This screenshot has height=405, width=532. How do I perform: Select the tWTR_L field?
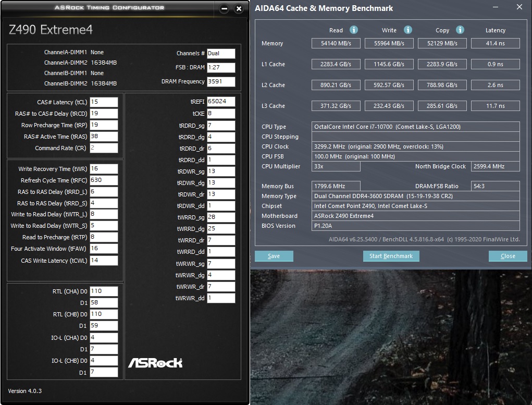tap(104, 214)
